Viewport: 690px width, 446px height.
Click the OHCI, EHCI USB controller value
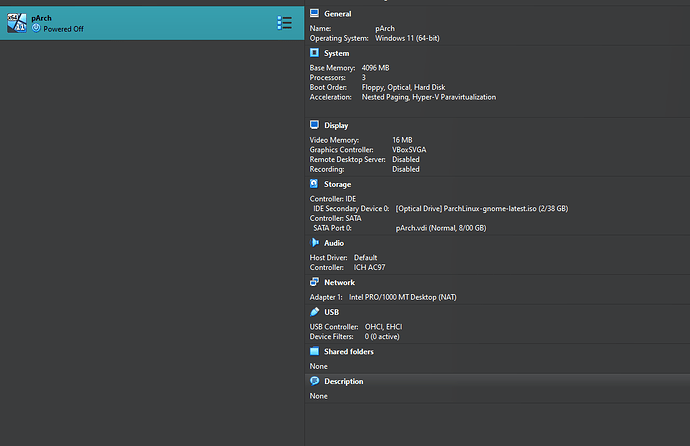click(383, 327)
